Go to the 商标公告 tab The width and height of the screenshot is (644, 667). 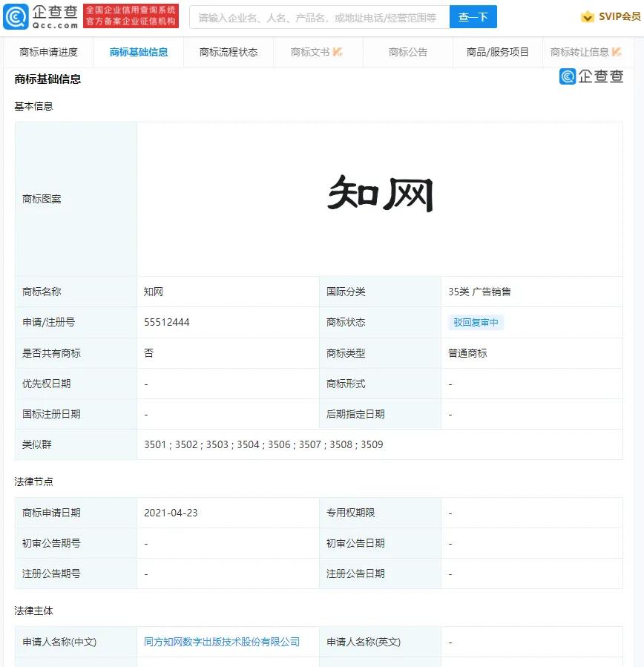click(408, 52)
